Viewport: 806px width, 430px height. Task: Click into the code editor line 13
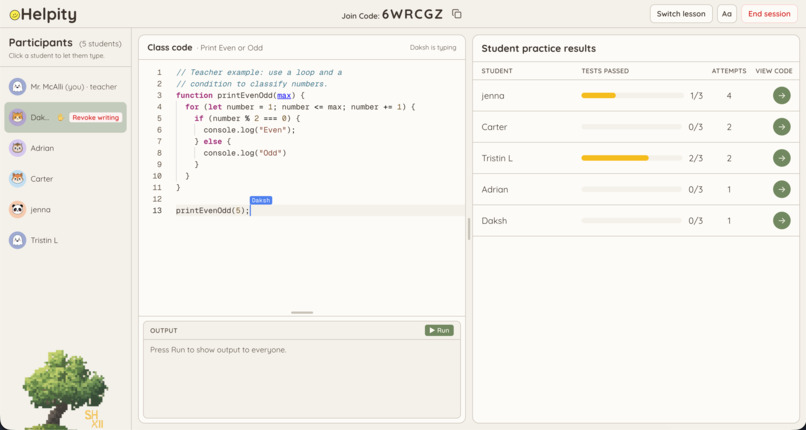point(319,211)
